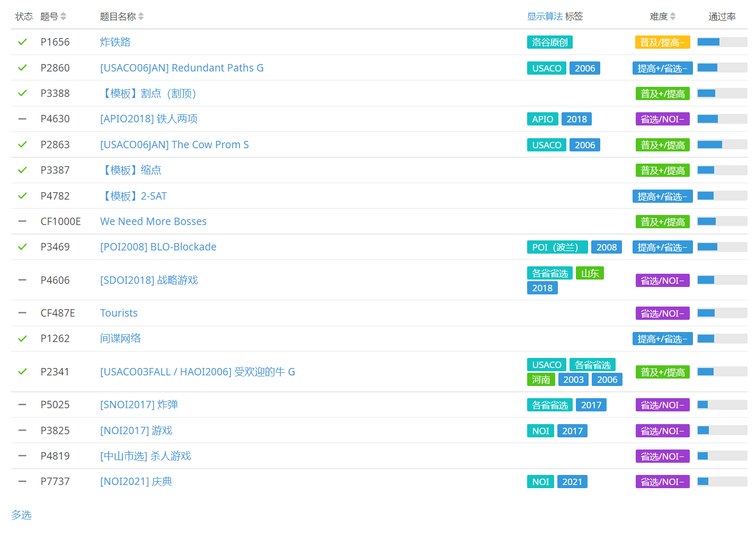The height and width of the screenshot is (539, 756).
Task: Click the green checkmark status for P1656
Action: coord(22,42)
